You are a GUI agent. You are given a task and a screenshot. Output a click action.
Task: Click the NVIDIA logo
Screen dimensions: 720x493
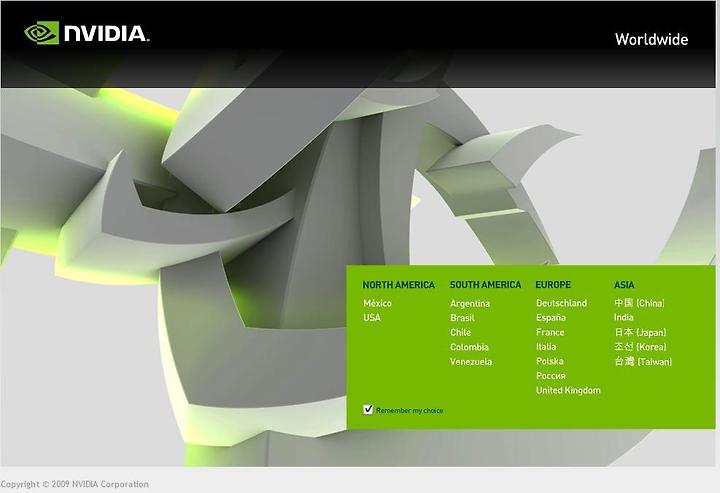point(87,33)
